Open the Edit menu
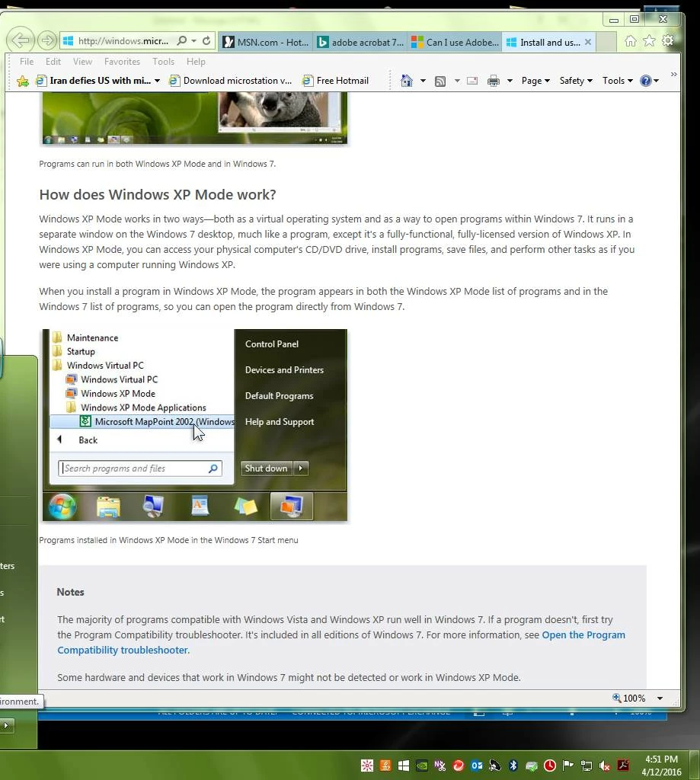This screenshot has width=700, height=780. pyautogui.click(x=53, y=62)
